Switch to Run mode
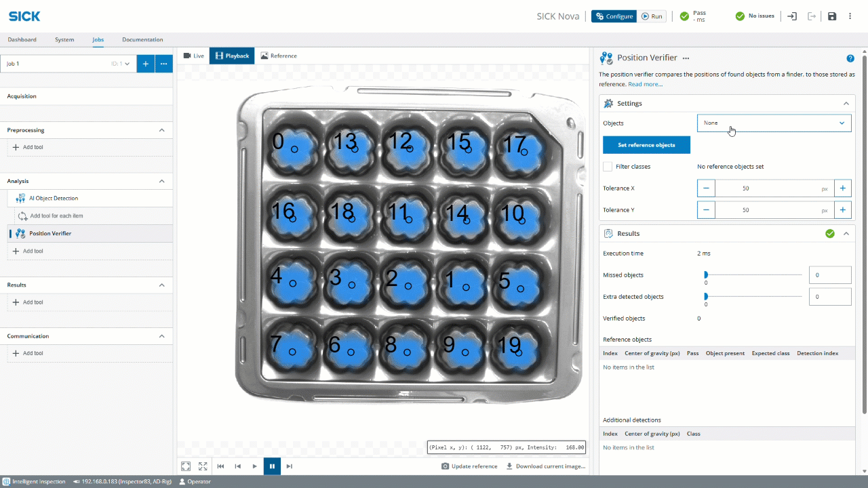This screenshot has width=868, height=488. coord(652,16)
